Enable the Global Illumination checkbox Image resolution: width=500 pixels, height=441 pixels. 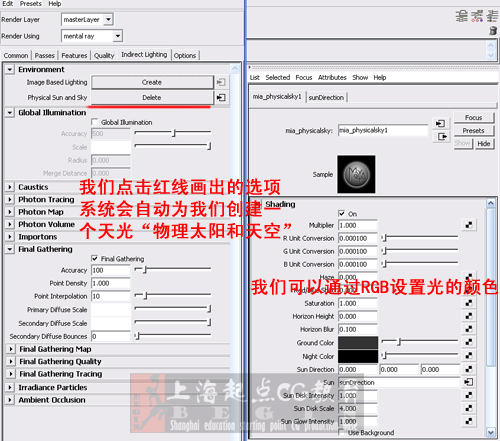(95, 122)
